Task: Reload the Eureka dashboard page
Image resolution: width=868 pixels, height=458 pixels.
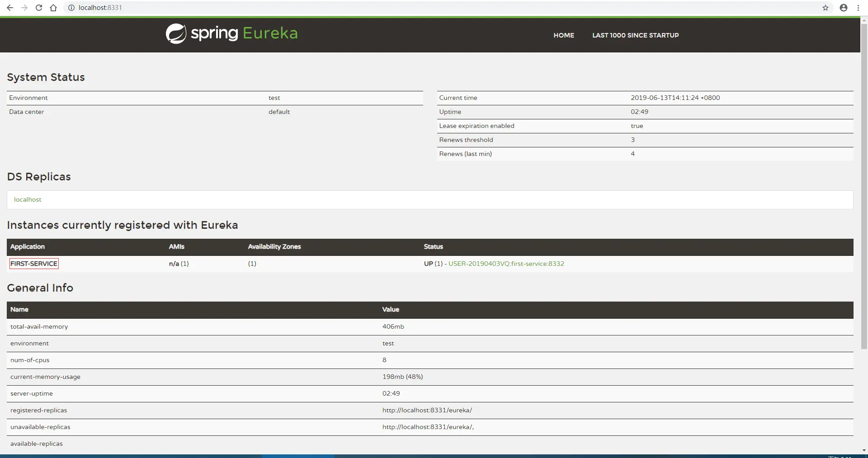Action: (x=39, y=8)
